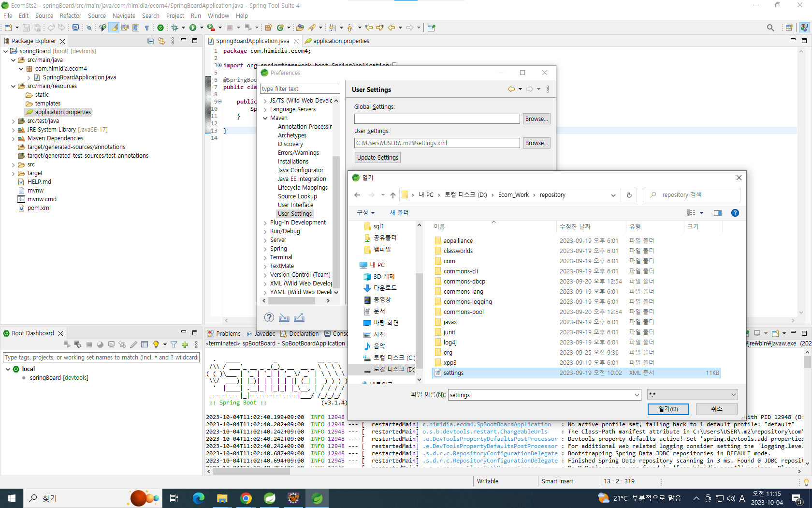Click the Boot Dashboard lightbulb icon
Screen dimensions: 812x508
(x=156, y=344)
